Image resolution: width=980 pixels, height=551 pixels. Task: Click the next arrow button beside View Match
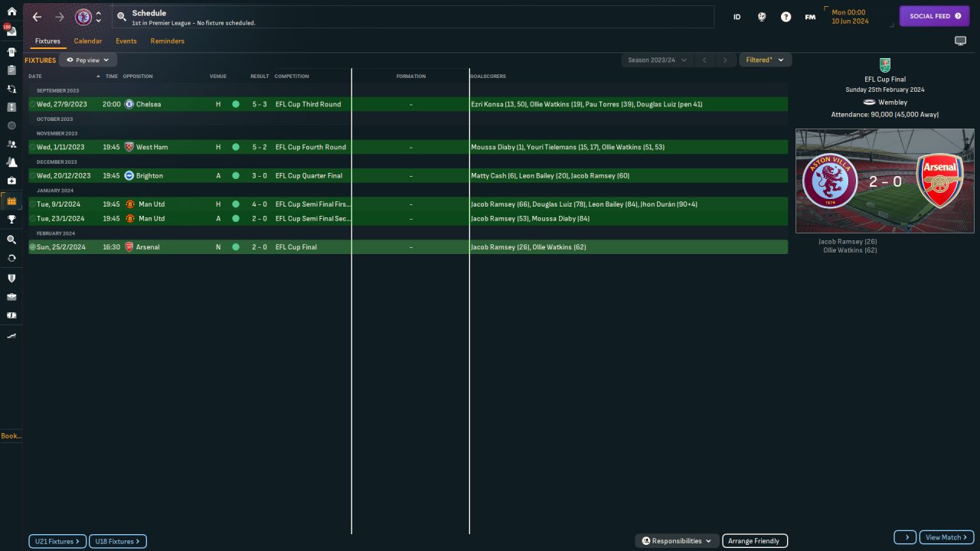905,537
